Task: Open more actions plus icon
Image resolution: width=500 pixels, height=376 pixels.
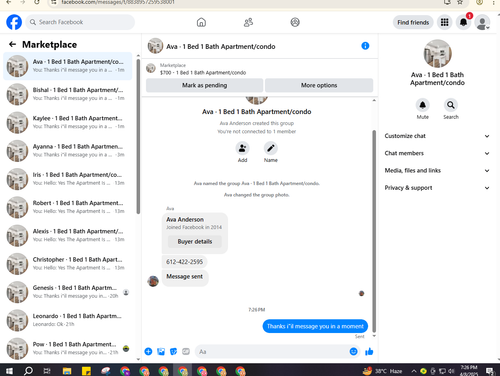Action: [x=148, y=351]
